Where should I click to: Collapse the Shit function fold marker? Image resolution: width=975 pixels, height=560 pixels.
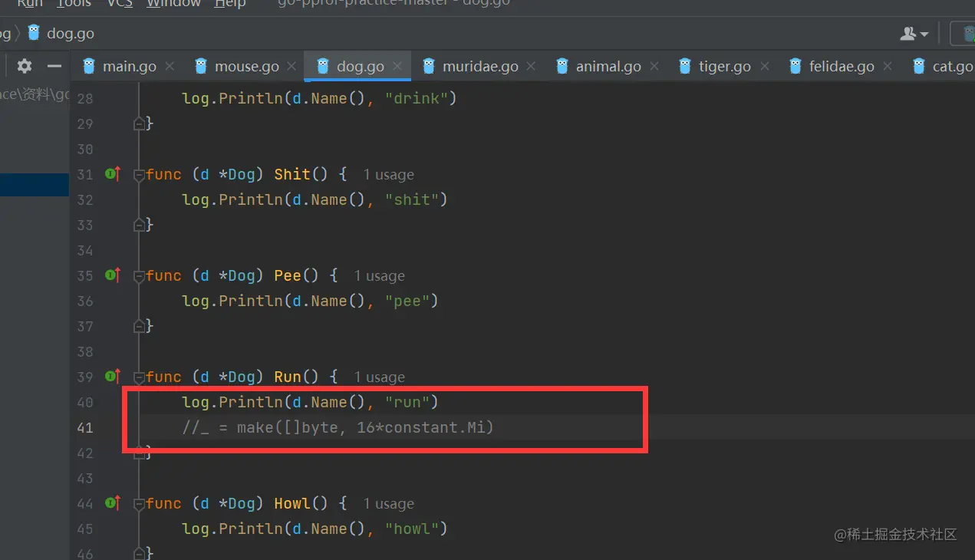[139, 175]
